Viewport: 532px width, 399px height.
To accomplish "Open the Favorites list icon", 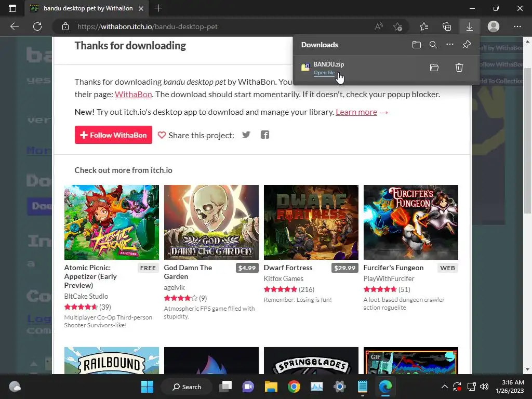I will (424, 26).
